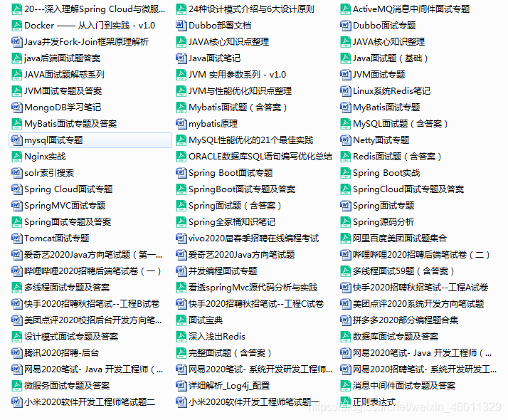Click the Word icon beside MongoDB学习笔记
This screenshot has width=508, height=420.
click(x=16, y=107)
